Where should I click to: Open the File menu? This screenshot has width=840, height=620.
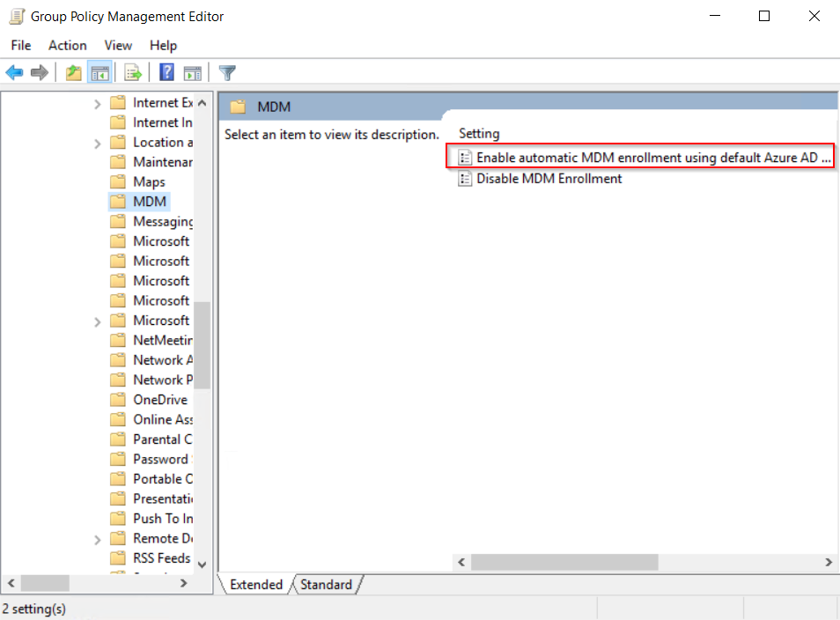tap(21, 46)
